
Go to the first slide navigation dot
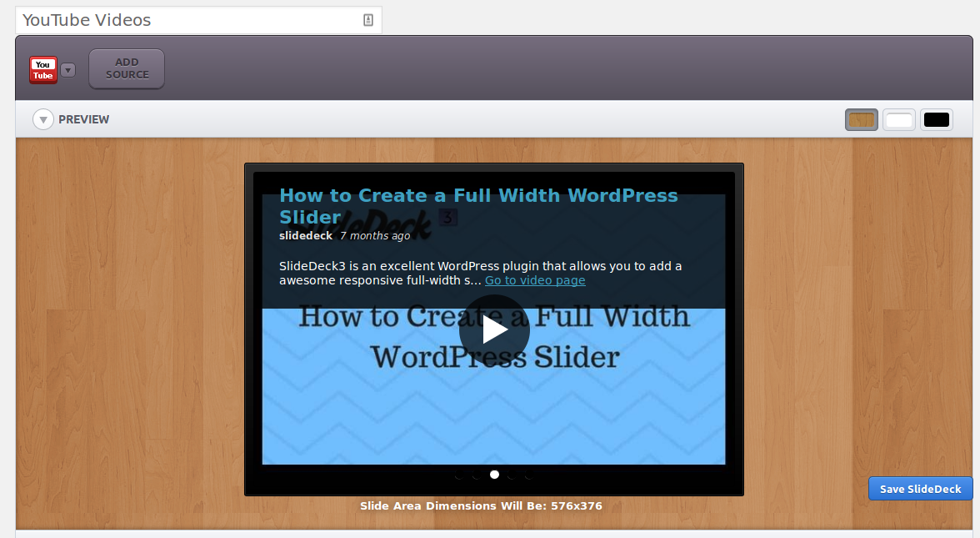click(x=459, y=475)
